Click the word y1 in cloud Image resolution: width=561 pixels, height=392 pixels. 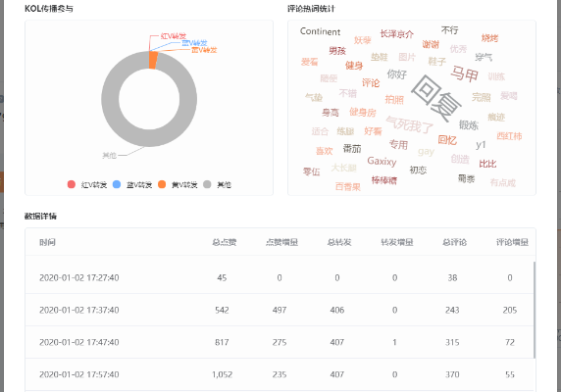click(x=481, y=145)
